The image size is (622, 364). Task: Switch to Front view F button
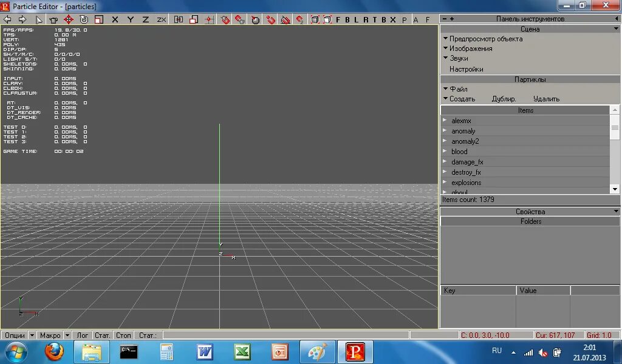338,19
